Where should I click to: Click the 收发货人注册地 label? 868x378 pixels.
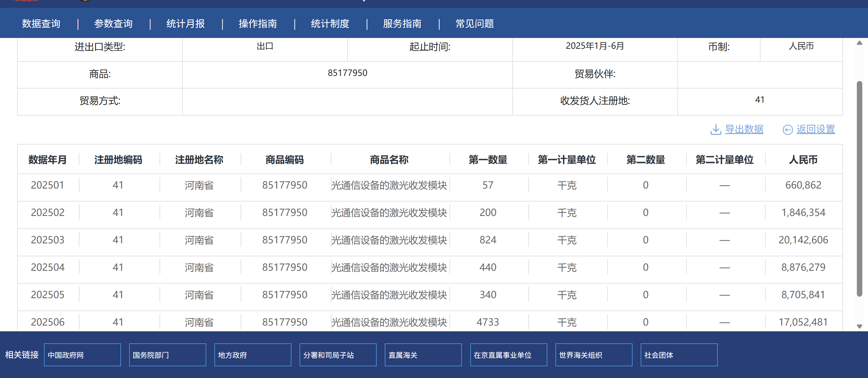(595, 101)
